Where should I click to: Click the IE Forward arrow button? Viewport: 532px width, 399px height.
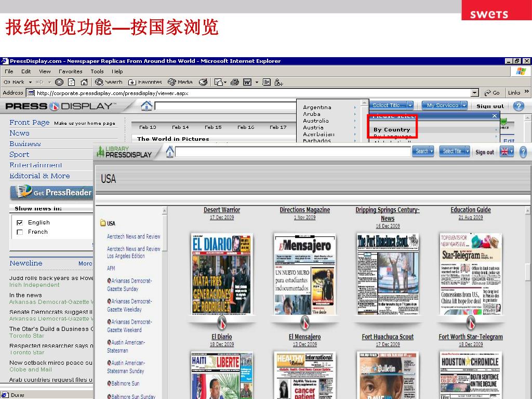click(x=39, y=82)
